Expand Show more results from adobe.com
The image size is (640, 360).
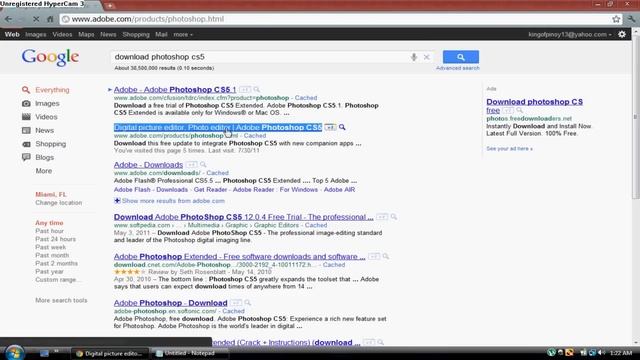tap(169, 201)
